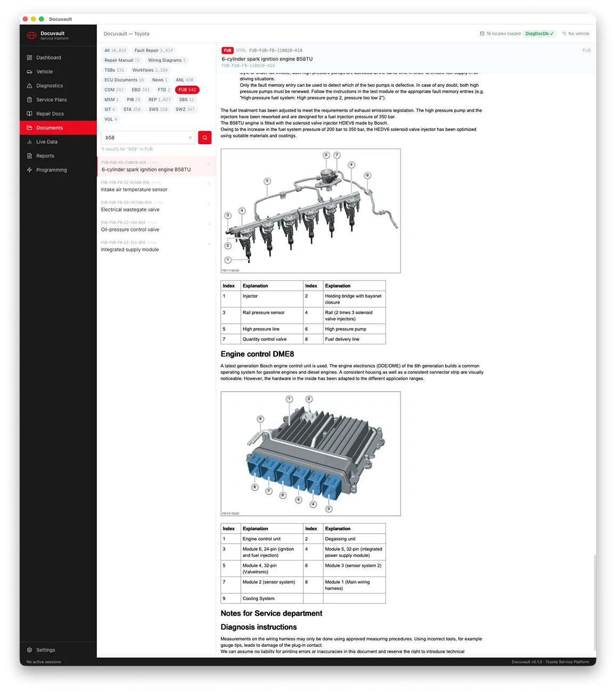Click the Repair Docs book icon
The image size is (616, 692).
(29, 114)
